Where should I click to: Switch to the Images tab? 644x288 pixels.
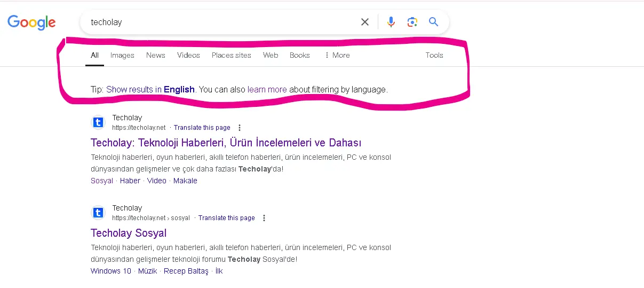coord(122,55)
